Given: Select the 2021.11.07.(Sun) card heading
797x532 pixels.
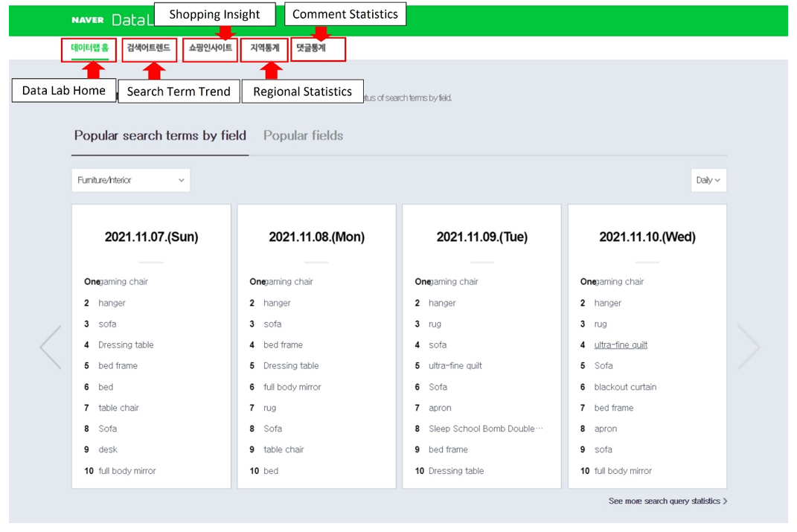Looking at the screenshot, I should [x=152, y=237].
